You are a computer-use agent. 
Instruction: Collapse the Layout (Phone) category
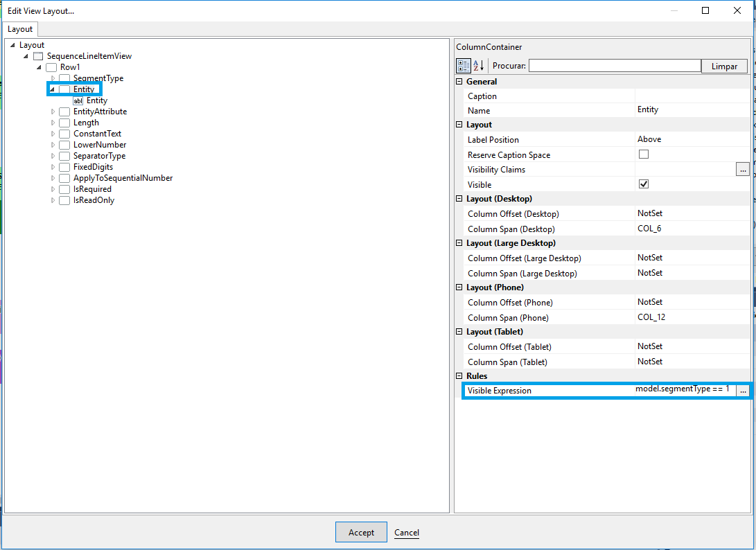459,287
